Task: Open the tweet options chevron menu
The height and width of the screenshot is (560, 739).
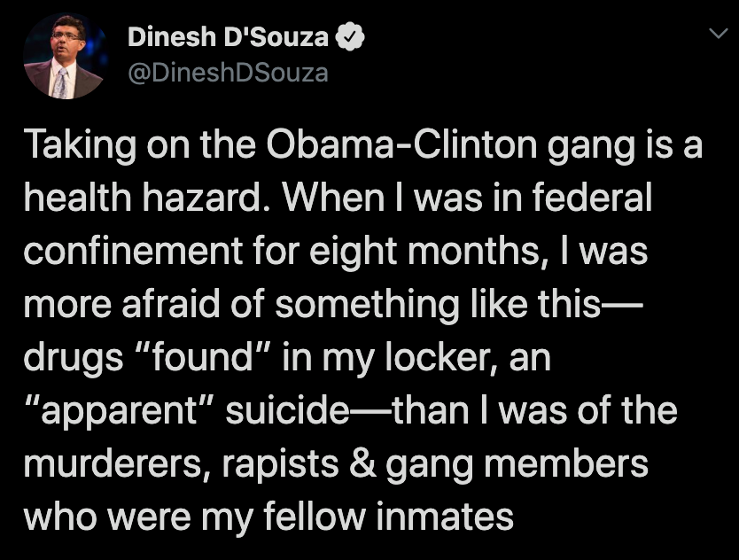Action: click(x=719, y=33)
